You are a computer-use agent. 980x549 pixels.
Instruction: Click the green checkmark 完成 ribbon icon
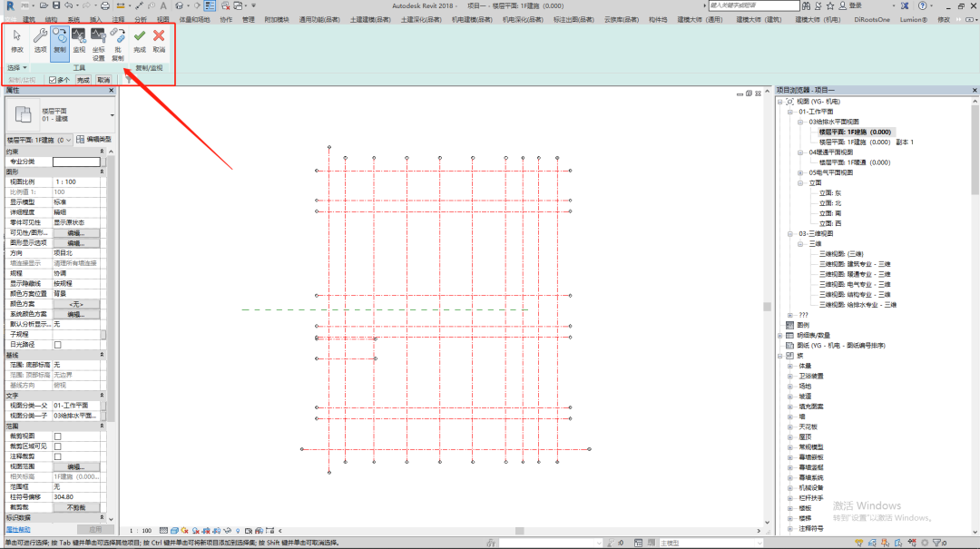(140, 41)
